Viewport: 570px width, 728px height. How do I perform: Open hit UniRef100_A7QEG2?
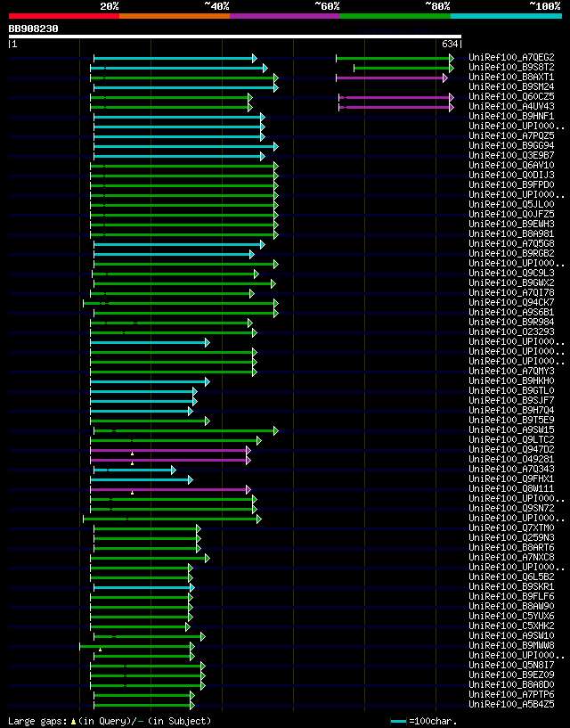(511, 58)
